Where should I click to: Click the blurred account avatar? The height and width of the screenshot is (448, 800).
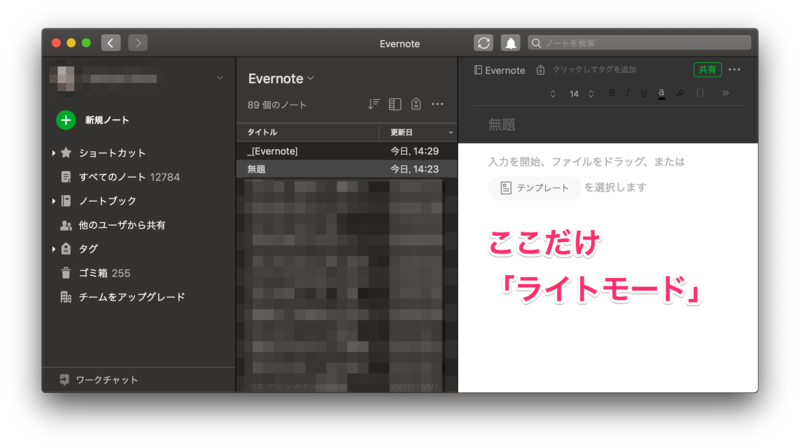pyautogui.click(x=65, y=78)
